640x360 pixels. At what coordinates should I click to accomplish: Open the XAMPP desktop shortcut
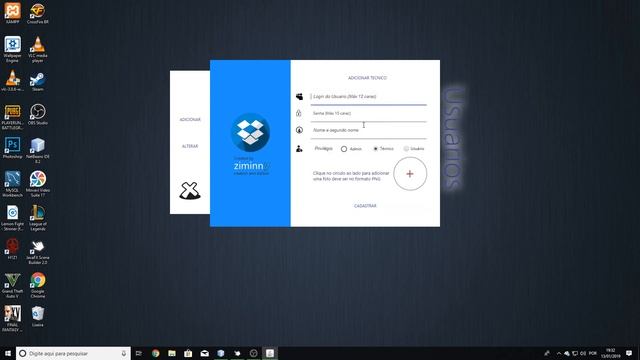pos(12,13)
